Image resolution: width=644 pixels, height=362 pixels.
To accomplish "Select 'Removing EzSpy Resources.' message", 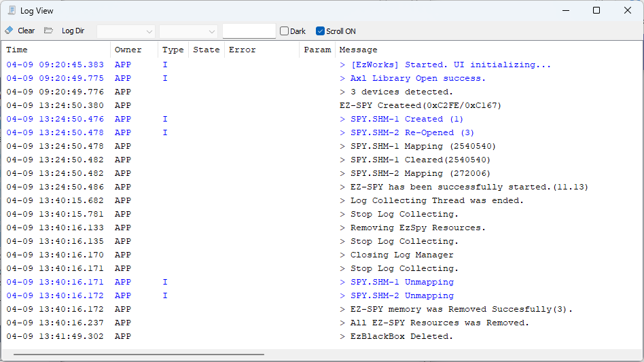I will point(412,228).
